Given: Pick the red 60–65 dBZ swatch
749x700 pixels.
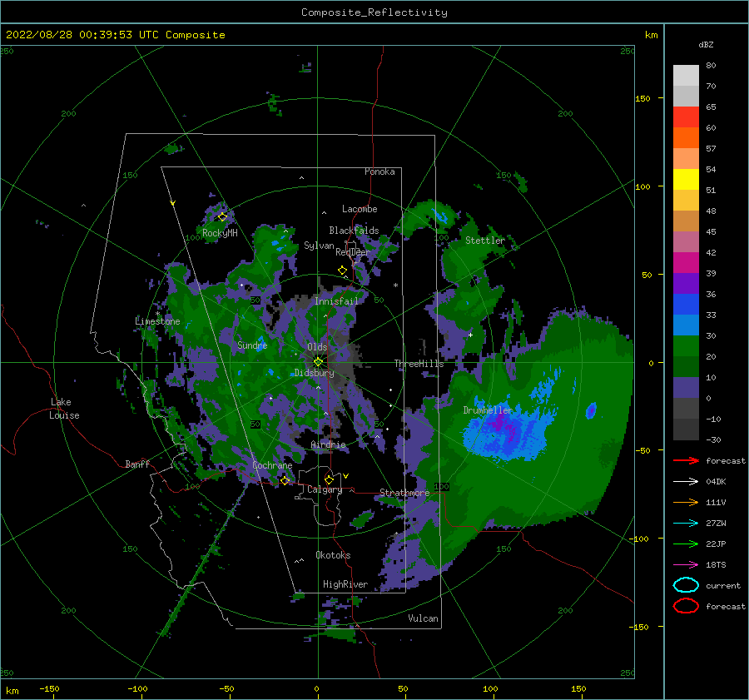Looking at the screenshot, I should (x=686, y=117).
